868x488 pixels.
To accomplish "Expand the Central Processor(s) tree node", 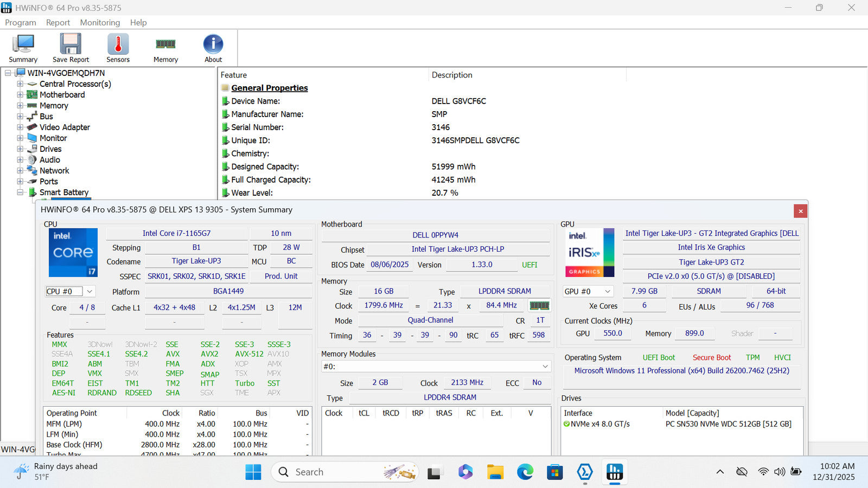I will pos(20,84).
